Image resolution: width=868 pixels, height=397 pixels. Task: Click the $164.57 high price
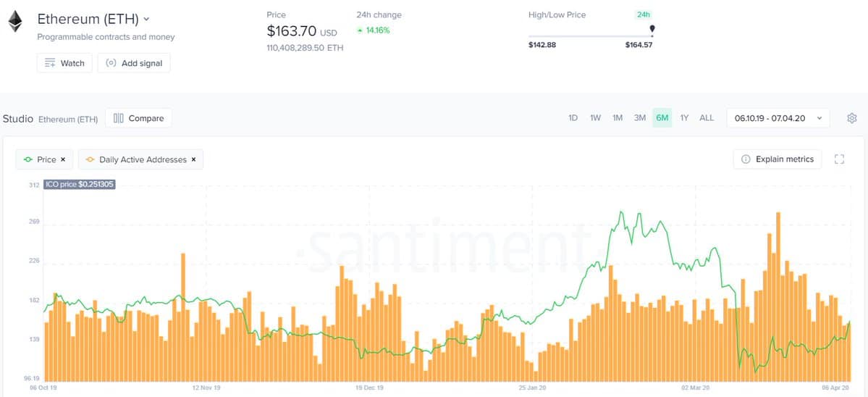point(639,45)
